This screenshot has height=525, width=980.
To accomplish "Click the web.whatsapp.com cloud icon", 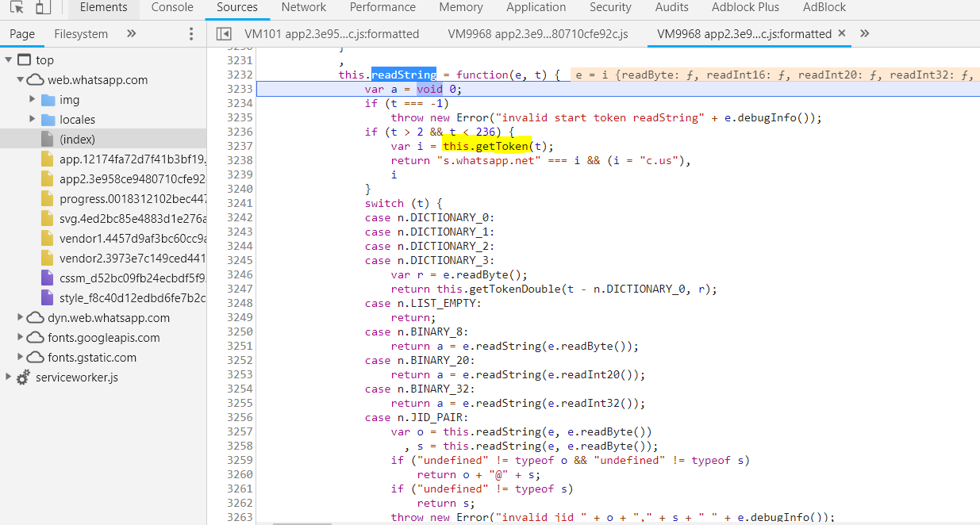I will point(36,80).
